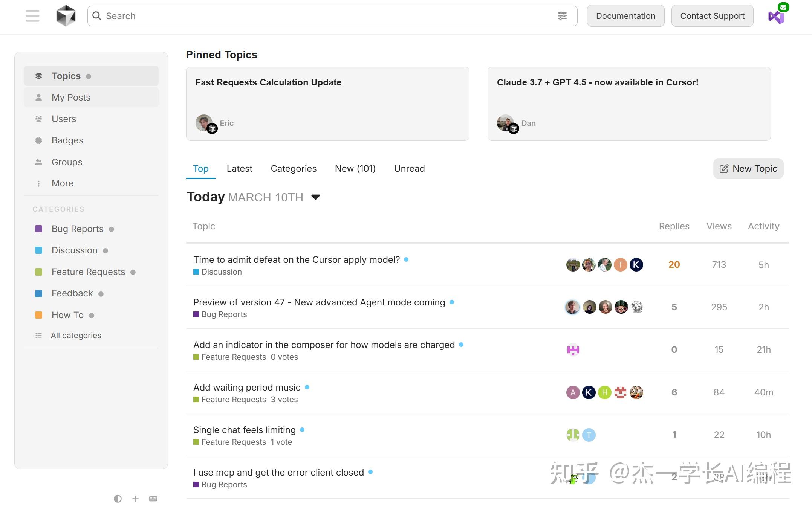Click the New Topic button

pos(748,169)
